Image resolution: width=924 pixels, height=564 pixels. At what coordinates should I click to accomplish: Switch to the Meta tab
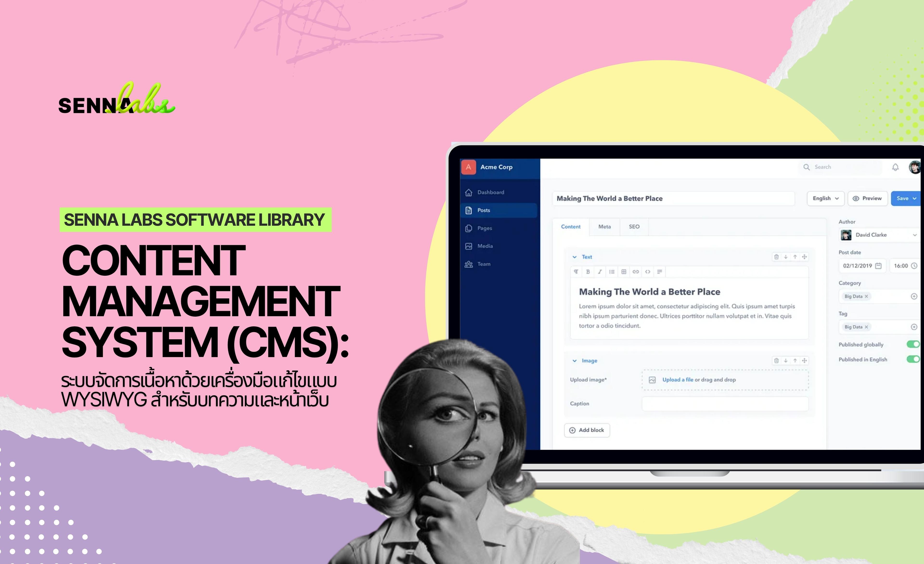click(x=604, y=227)
